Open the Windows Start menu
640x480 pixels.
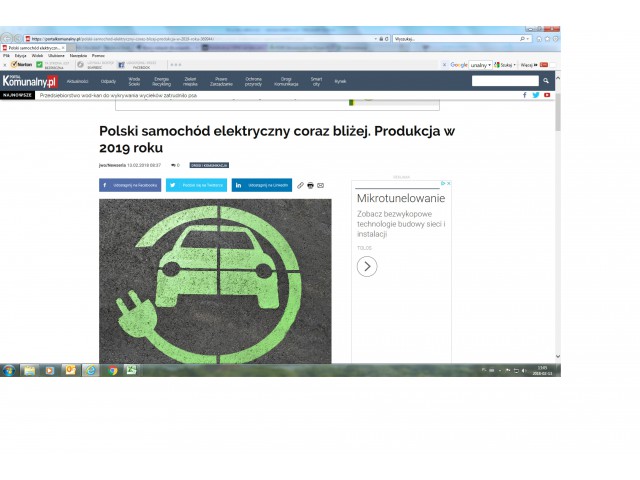point(9,370)
